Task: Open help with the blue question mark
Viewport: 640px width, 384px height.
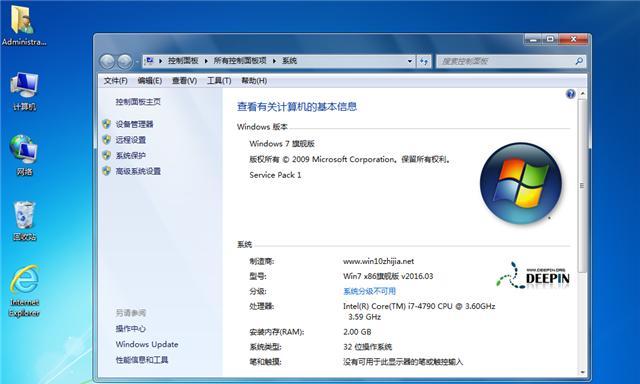Action: [571, 94]
